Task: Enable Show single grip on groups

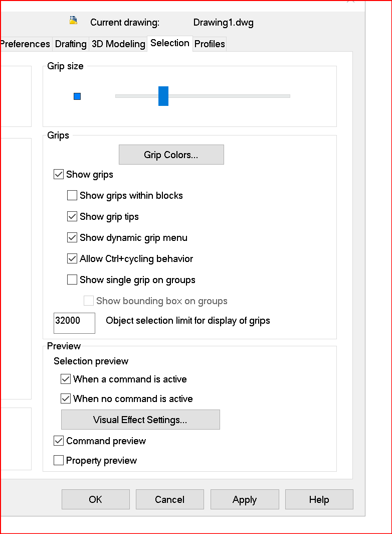Action: click(x=72, y=280)
